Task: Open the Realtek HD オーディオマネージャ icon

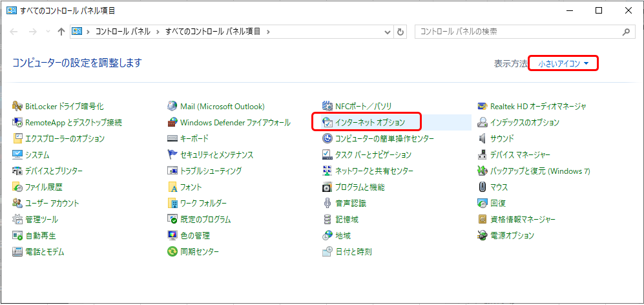Action: (x=483, y=106)
